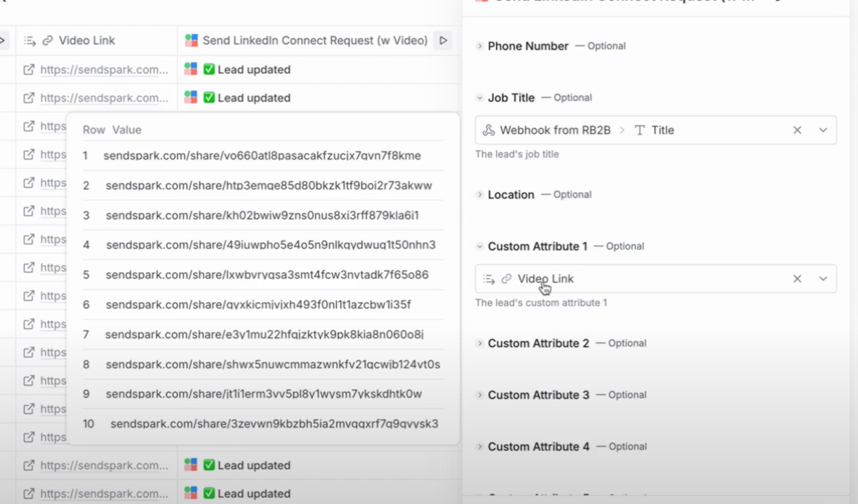
Task: Expand the Custom Attribute 2 section
Action: (479, 343)
